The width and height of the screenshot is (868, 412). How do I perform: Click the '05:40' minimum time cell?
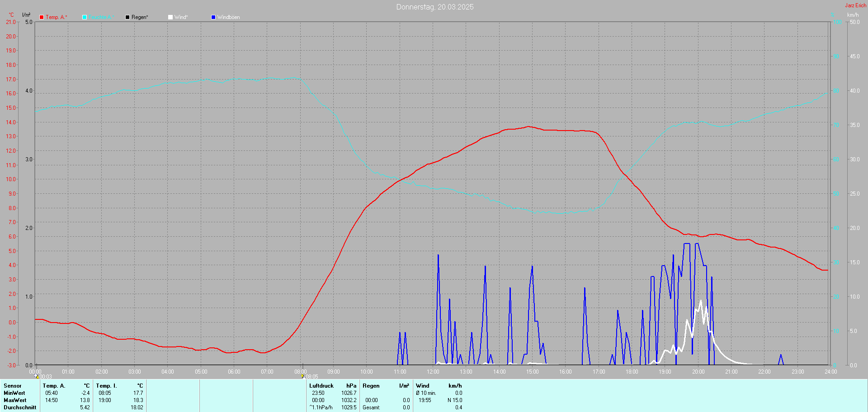52,393
